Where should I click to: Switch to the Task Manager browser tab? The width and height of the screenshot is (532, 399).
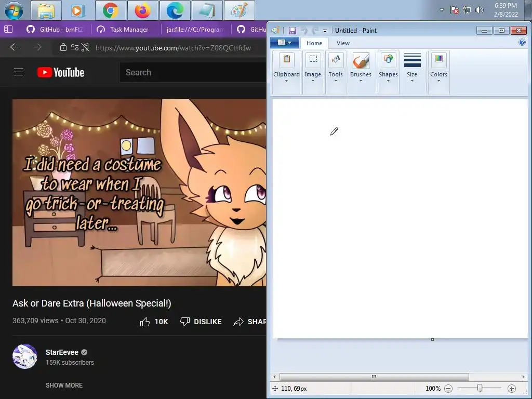pyautogui.click(x=123, y=30)
